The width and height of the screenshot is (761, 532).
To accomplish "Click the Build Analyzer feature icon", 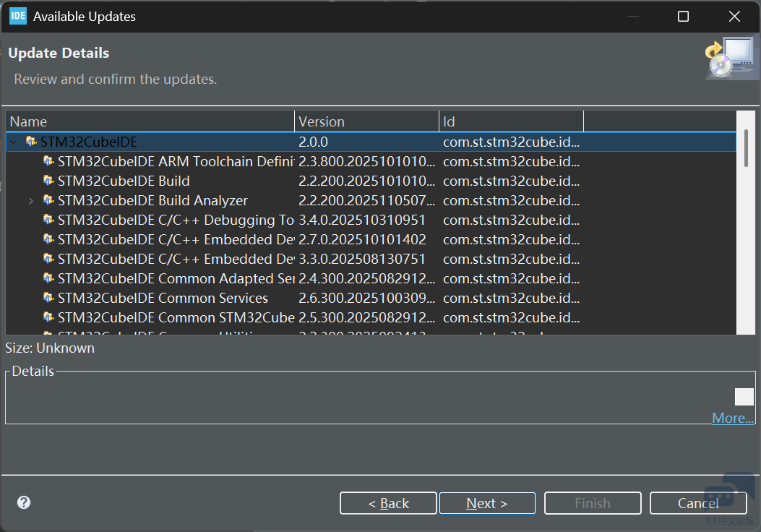I will tap(48, 200).
